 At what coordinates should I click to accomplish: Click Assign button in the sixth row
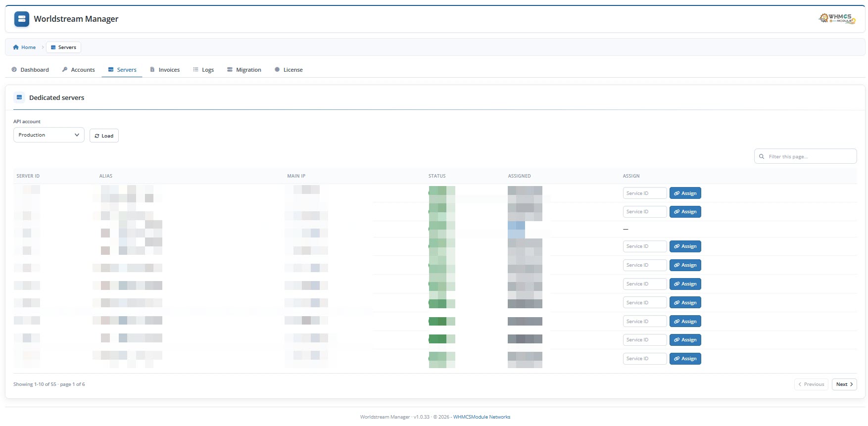pyautogui.click(x=685, y=284)
